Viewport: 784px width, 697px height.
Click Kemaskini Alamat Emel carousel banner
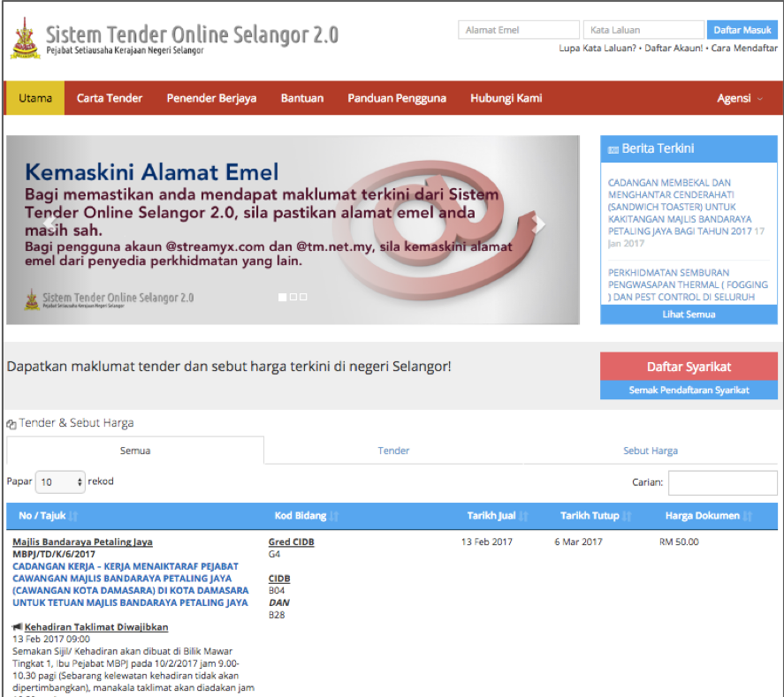pos(293,230)
